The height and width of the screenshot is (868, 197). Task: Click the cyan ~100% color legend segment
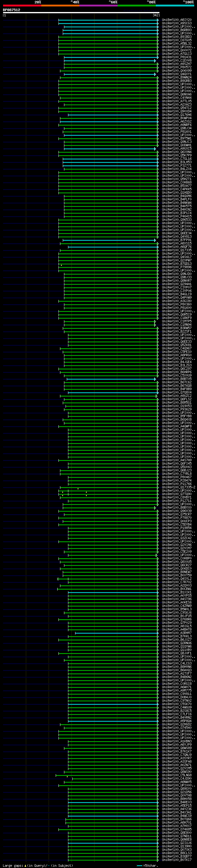pos(175,6)
